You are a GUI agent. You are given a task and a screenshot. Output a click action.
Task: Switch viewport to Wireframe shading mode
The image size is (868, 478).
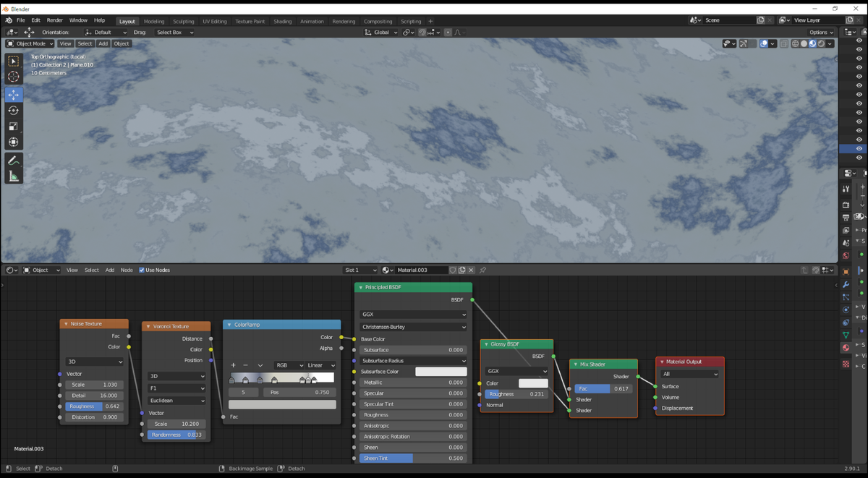(795, 43)
